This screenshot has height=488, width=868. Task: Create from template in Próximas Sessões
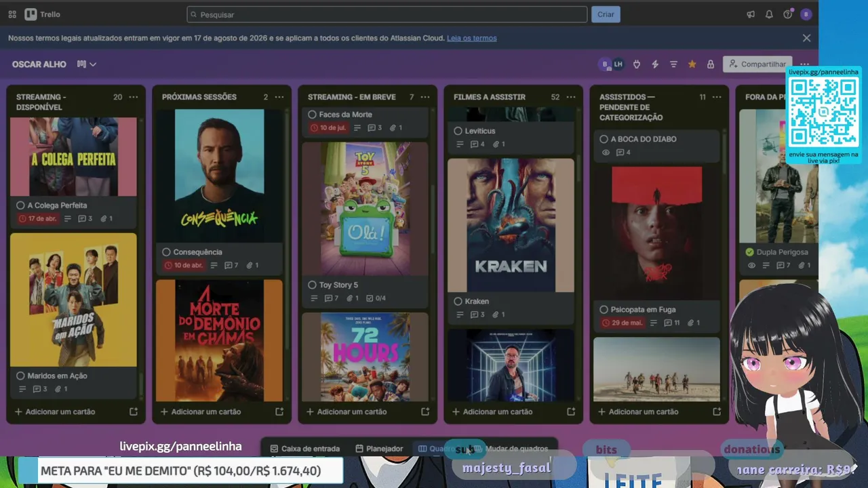click(x=279, y=411)
